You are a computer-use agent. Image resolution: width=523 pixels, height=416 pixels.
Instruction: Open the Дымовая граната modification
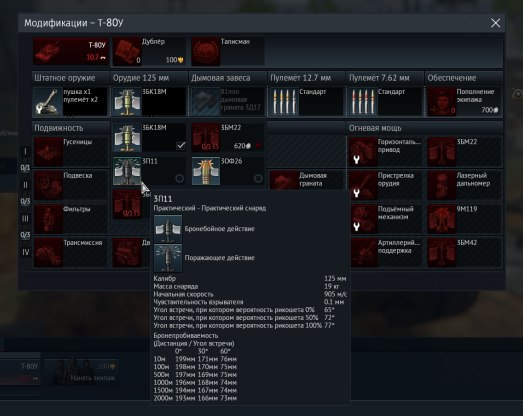click(307, 180)
